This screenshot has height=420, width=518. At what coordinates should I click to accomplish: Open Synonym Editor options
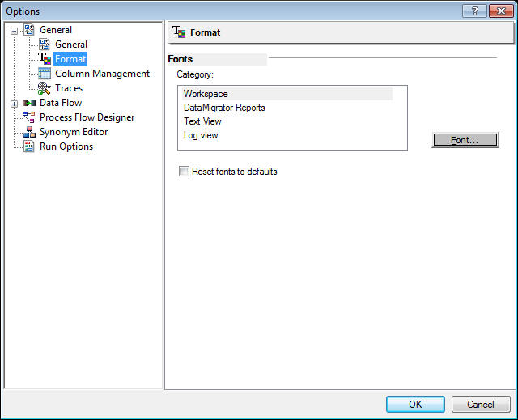[74, 132]
